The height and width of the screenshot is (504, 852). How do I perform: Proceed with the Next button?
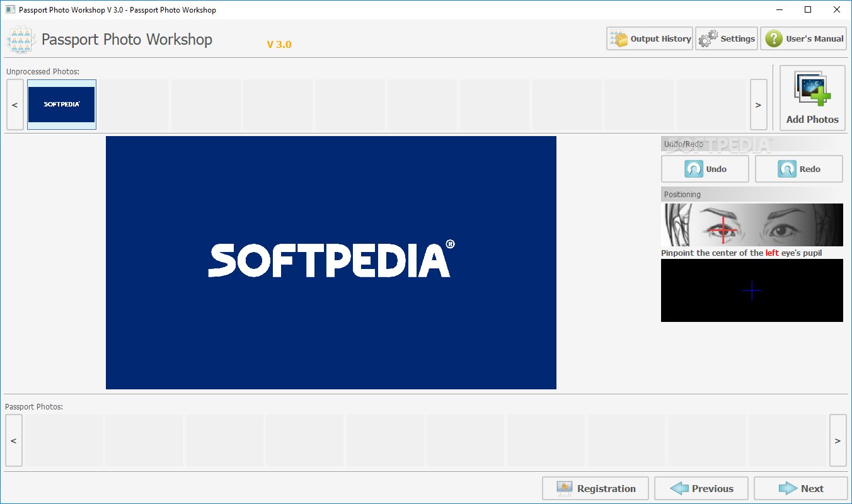(x=801, y=488)
